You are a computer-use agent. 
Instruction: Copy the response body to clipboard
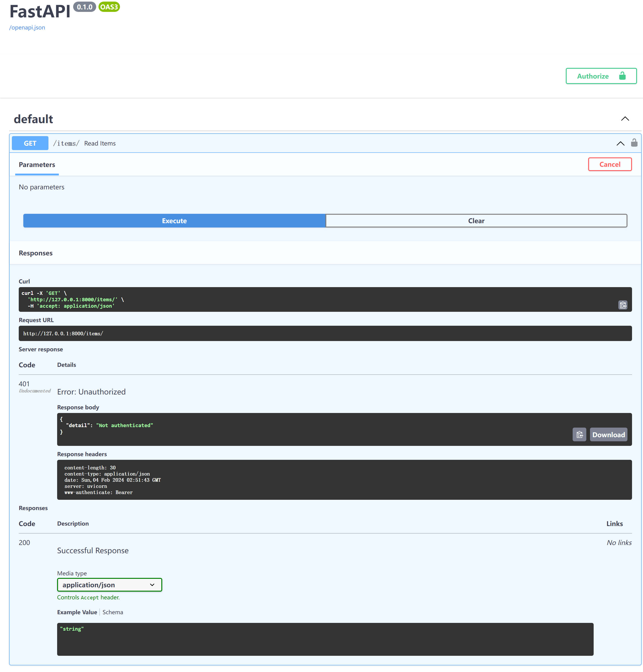tap(579, 434)
